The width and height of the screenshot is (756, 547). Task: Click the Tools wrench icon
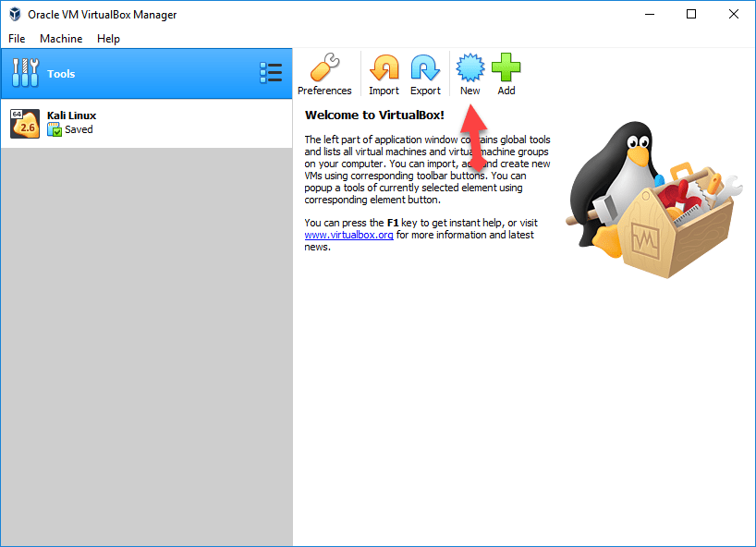(25, 73)
